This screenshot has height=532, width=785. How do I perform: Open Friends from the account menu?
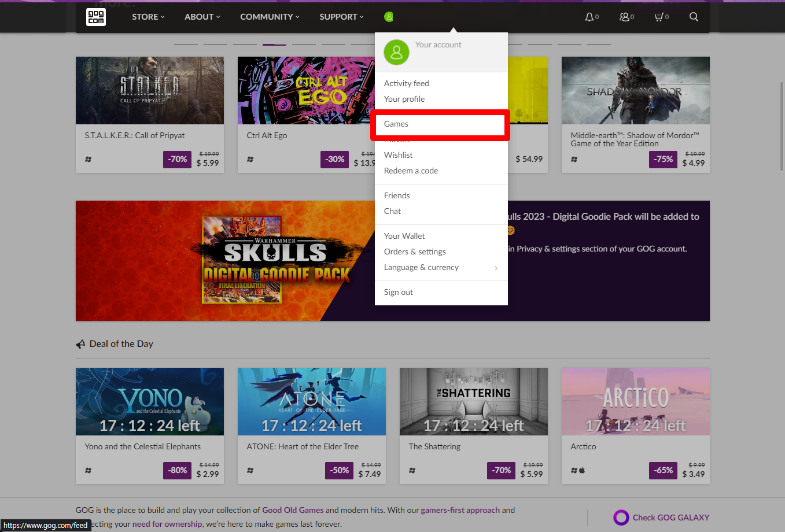(x=397, y=195)
